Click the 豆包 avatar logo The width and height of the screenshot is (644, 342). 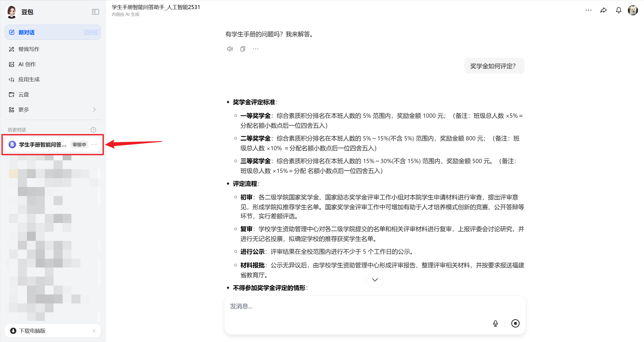(11, 12)
